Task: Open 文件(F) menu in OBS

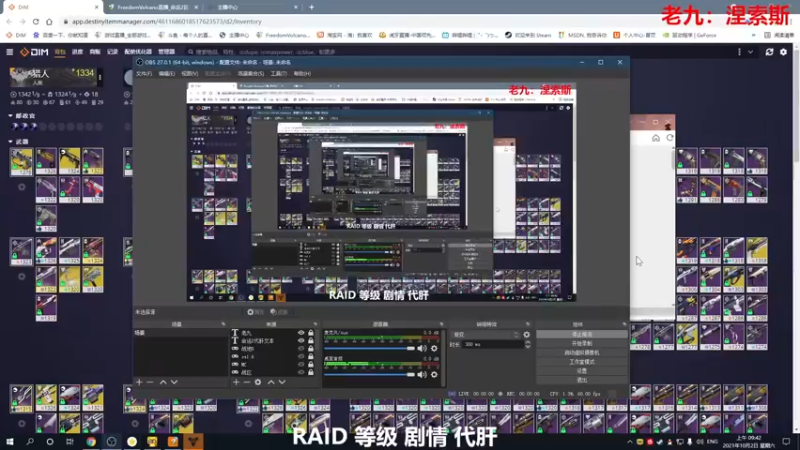Action: click(144, 73)
